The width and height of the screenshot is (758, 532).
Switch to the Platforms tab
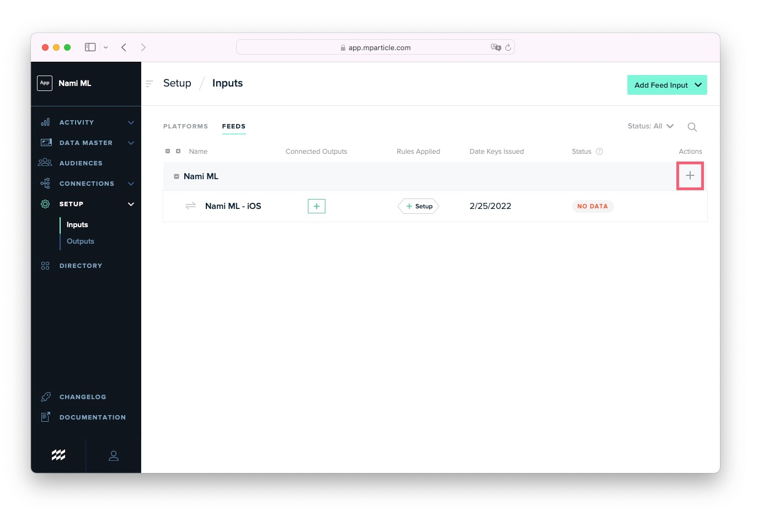[x=185, y=126]
